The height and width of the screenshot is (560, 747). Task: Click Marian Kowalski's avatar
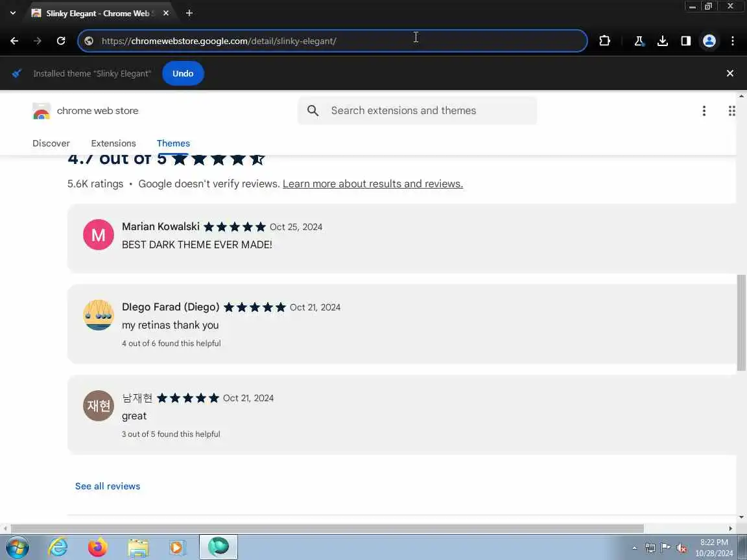[x=99, y=235]
